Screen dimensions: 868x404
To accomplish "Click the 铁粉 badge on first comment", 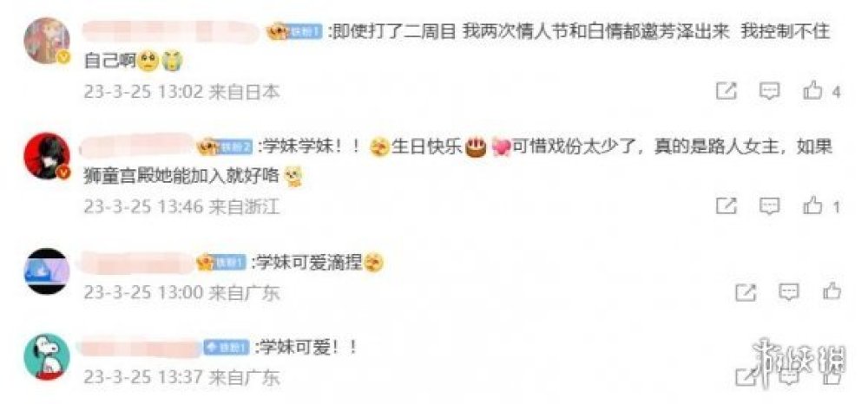I will tap(294, 32).
